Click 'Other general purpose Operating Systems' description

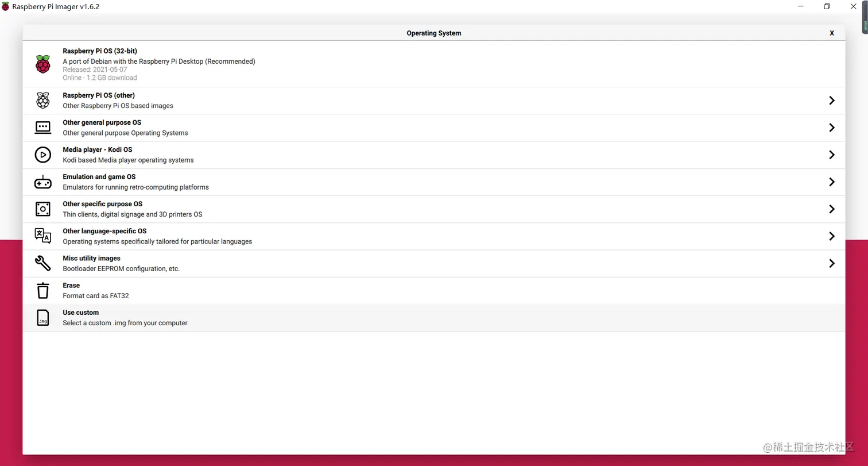(125, 133)
